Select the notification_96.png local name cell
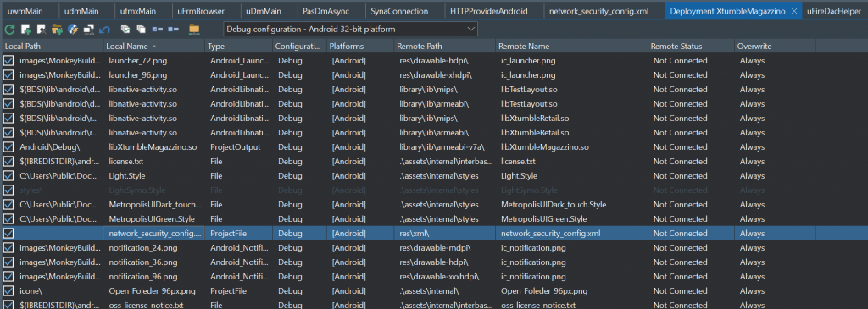The image size is (868, 309). click(154, 276)
